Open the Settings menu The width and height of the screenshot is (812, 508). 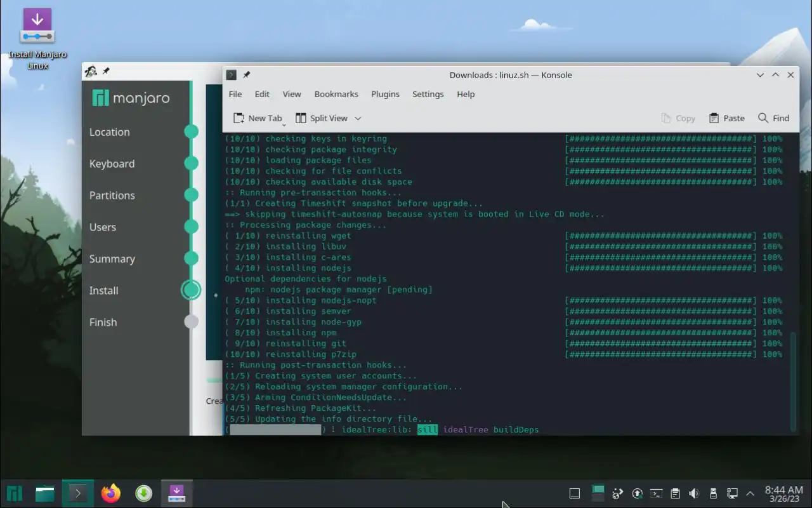tap(428, 94)
